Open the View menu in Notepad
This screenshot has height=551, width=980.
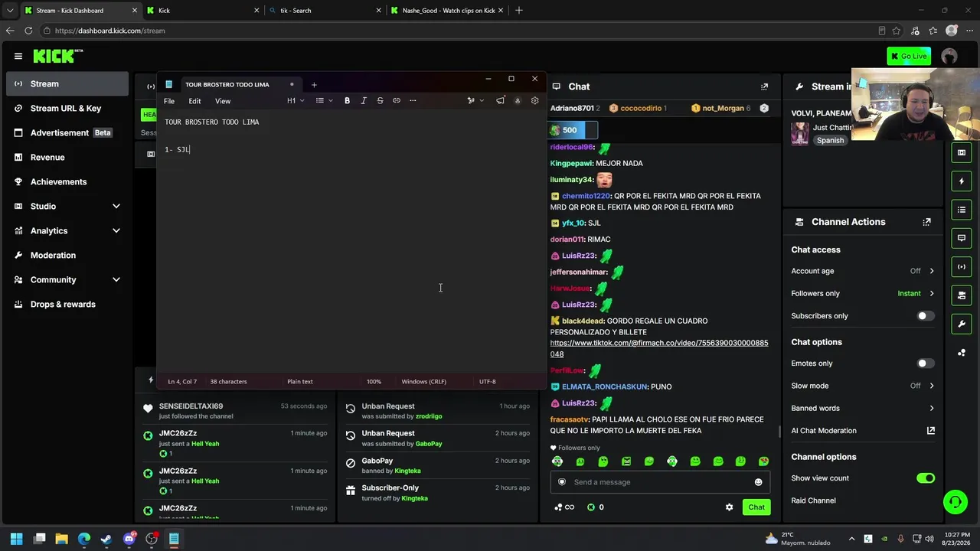[x=223, y=101]
